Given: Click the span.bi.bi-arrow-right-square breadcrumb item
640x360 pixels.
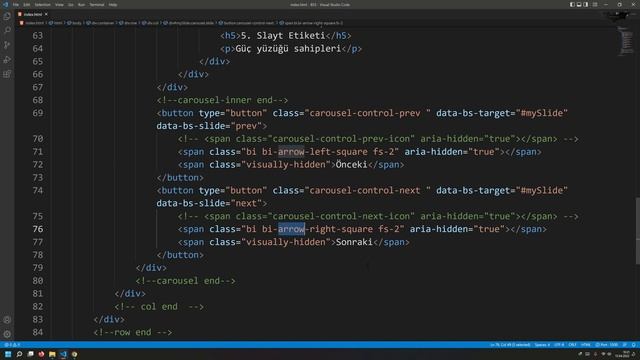Looking at the screenshot, I should [x=311, y=23].
